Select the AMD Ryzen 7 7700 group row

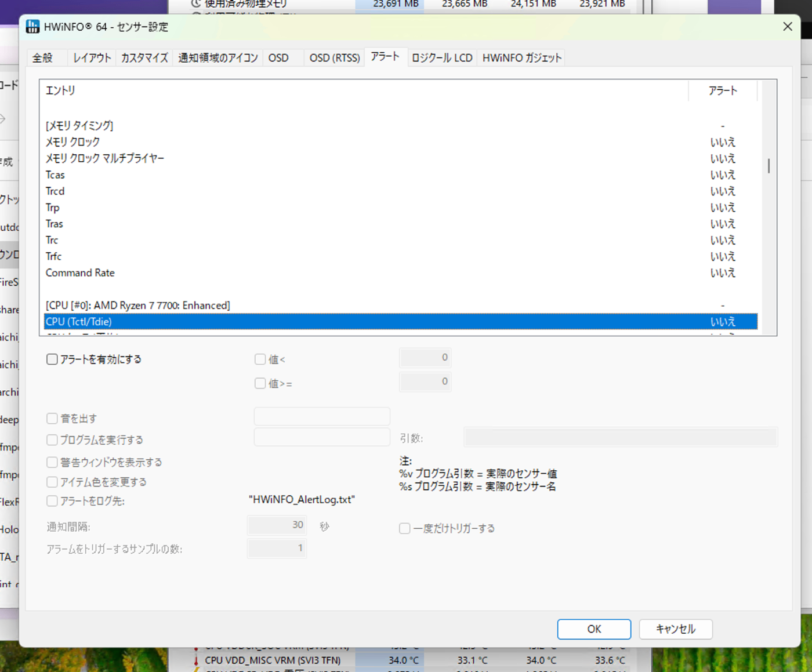tap(401, 305)
